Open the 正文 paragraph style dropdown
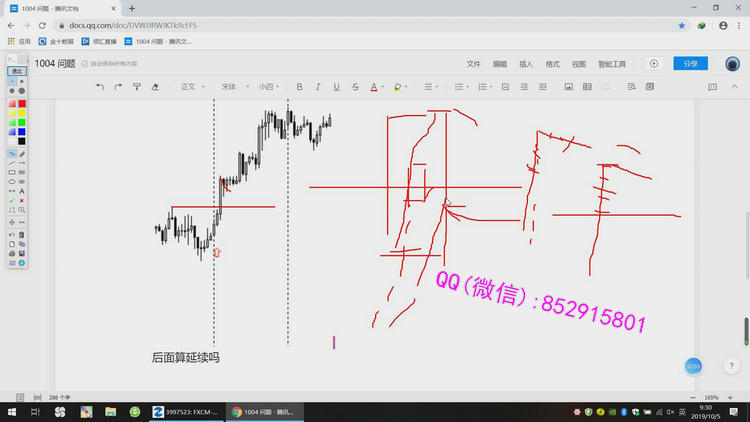 [192, 87]
